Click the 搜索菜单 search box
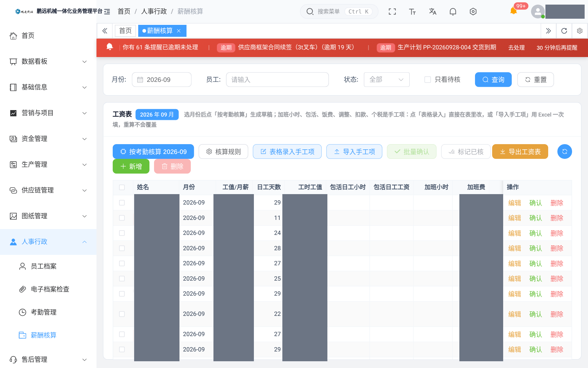The height and width of the screenshot is (368, 588). (339, 12)
